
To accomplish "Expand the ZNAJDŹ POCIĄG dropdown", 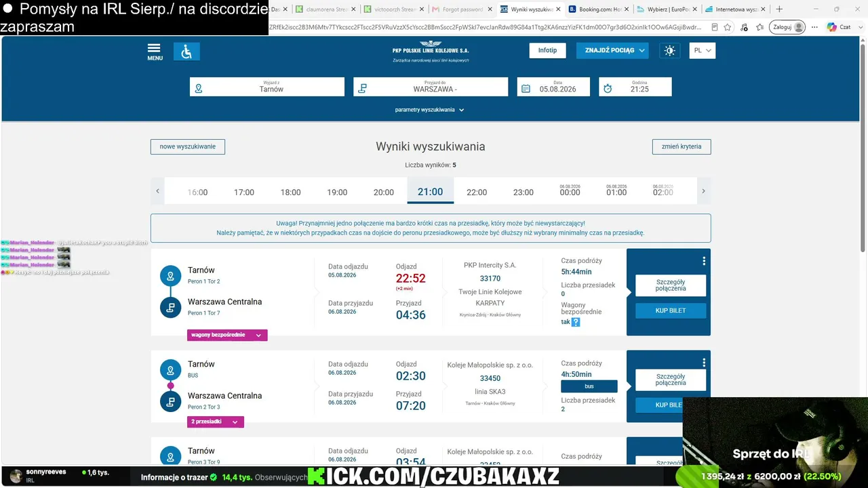I will 612,50.
